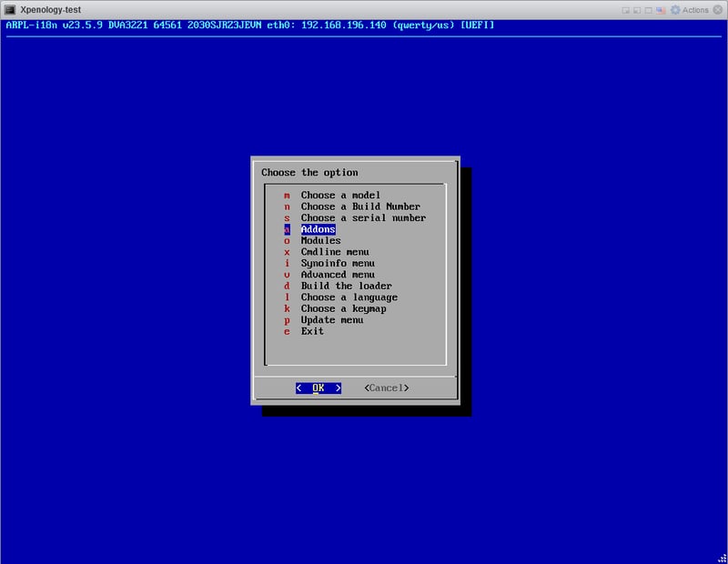
Task: Open the Advanced menu
Action: pos(338,275)
